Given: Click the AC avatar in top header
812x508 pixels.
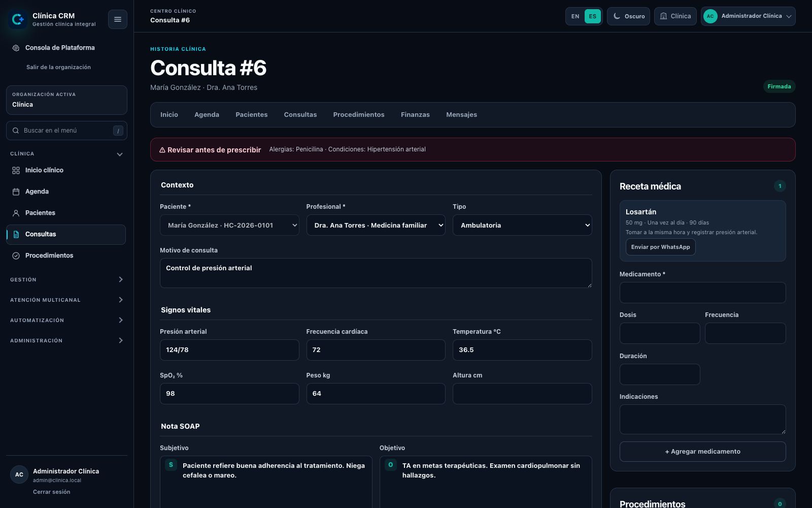Looking at the screenshot, I should pyautogui.click(x=710, y=16).
